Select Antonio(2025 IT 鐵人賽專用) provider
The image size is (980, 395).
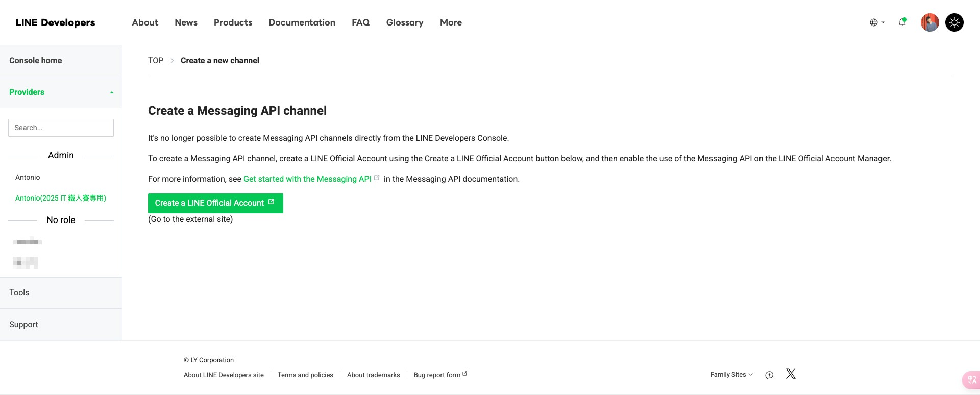pyautogui.click(x=61, y=198)
